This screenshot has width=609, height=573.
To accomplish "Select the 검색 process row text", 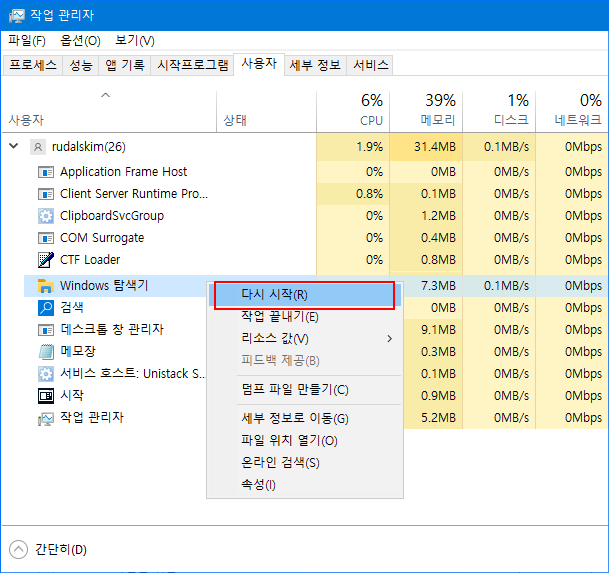I will [72, 308].
